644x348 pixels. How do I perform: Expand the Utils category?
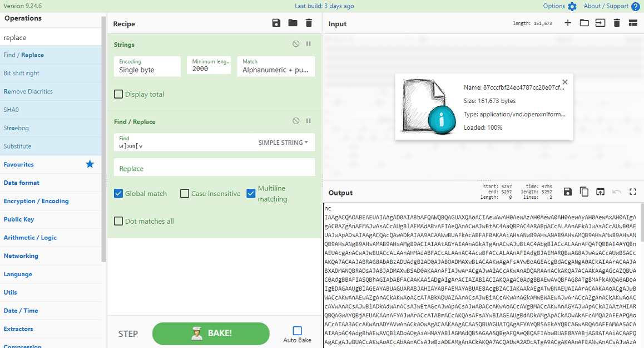pyautogui.click(x=51, y=292)
